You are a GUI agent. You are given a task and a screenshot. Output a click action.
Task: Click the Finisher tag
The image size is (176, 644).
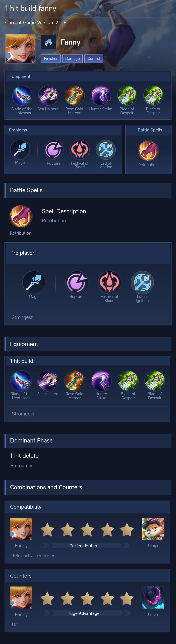(x=51, y=58)
